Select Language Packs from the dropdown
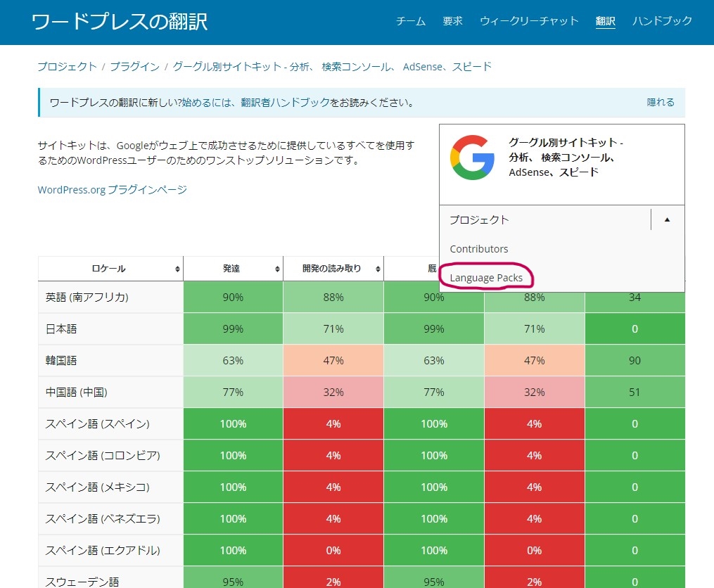This screenshot has height=588, width=714. coord(486,278)
